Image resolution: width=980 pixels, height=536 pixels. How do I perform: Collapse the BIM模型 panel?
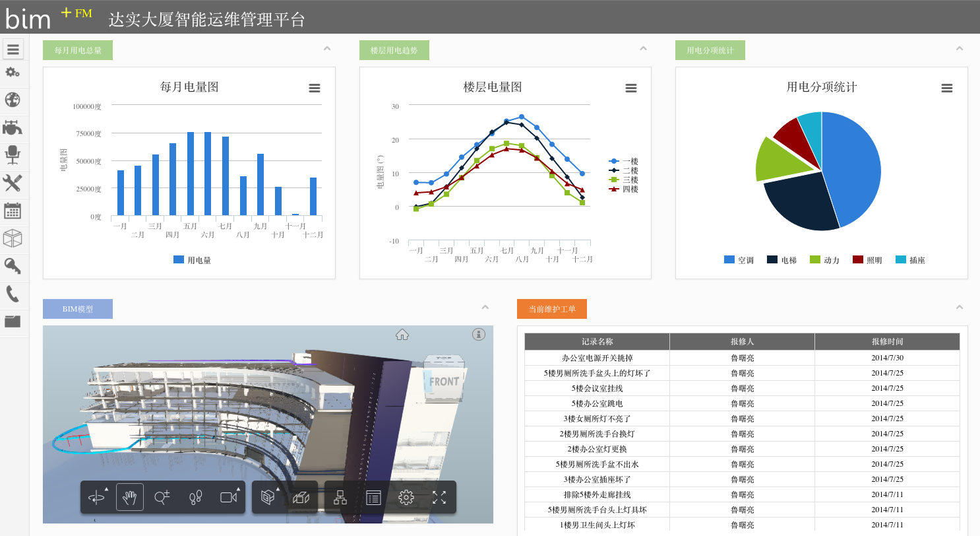485,307
